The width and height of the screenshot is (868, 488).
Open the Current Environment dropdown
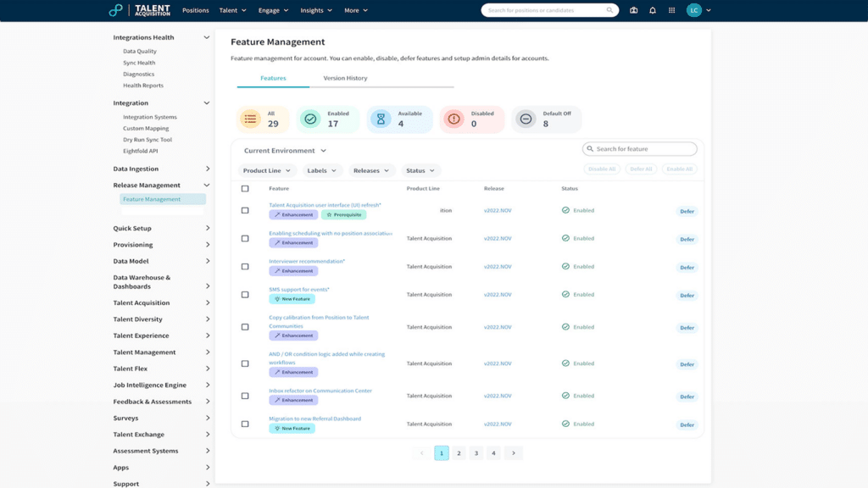click(285, 151)
